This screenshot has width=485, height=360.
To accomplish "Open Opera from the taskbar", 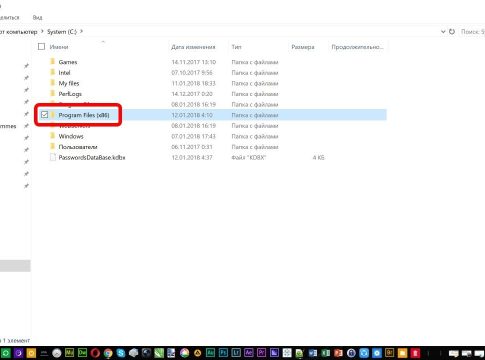I will pos(95,353).
